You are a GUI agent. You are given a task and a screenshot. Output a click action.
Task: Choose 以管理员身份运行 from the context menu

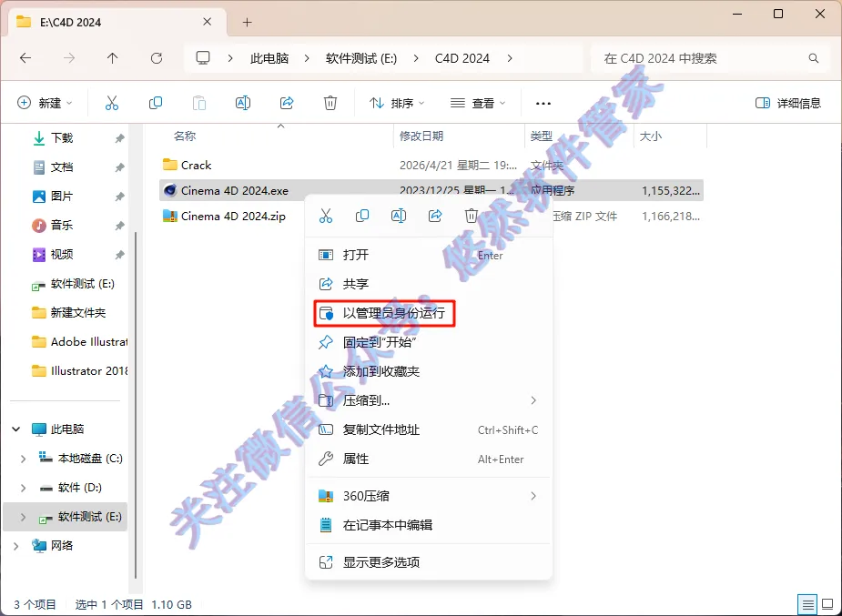coord(428,313)
